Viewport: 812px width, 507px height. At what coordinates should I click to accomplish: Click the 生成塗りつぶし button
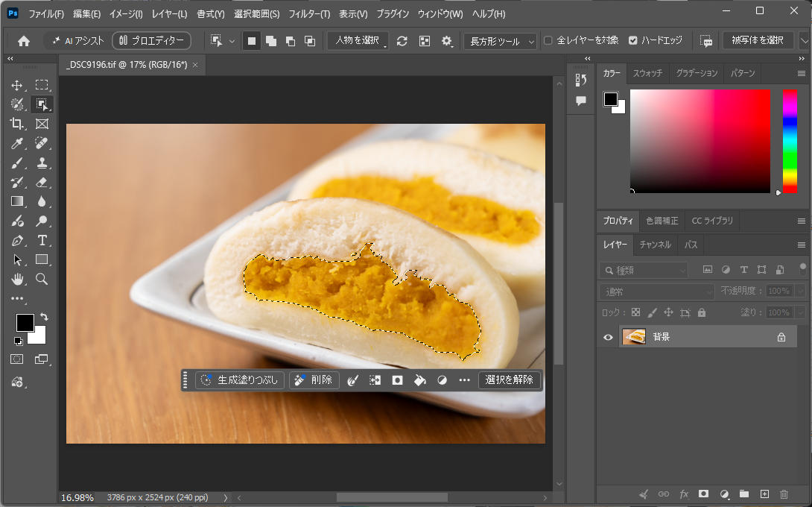pos(240,380)
